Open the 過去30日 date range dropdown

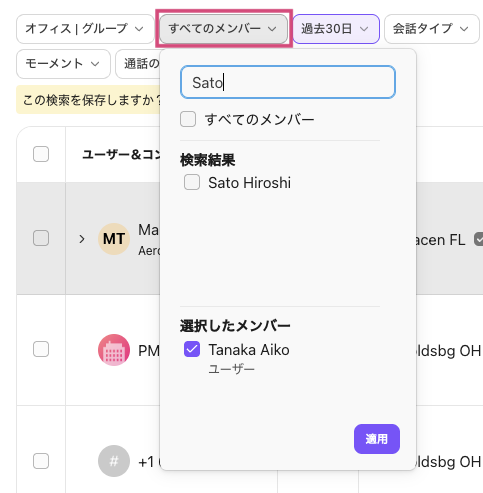(336, 29)
